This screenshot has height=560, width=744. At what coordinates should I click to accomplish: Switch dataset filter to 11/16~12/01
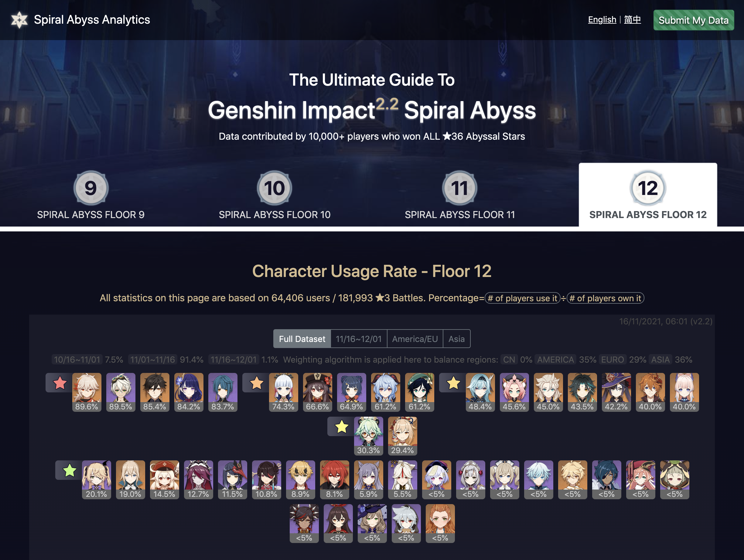coord(359,339)
